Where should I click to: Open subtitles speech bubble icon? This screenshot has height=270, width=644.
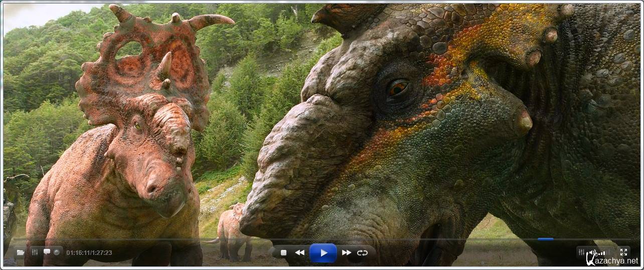pyautogui.click(x=47, y=252)
